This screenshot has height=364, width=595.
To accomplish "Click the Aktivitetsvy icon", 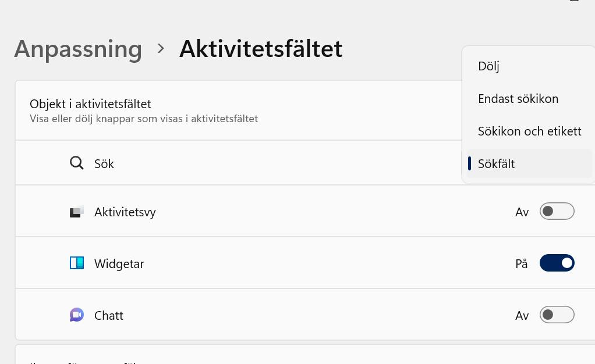I will [x=76, y=212].
